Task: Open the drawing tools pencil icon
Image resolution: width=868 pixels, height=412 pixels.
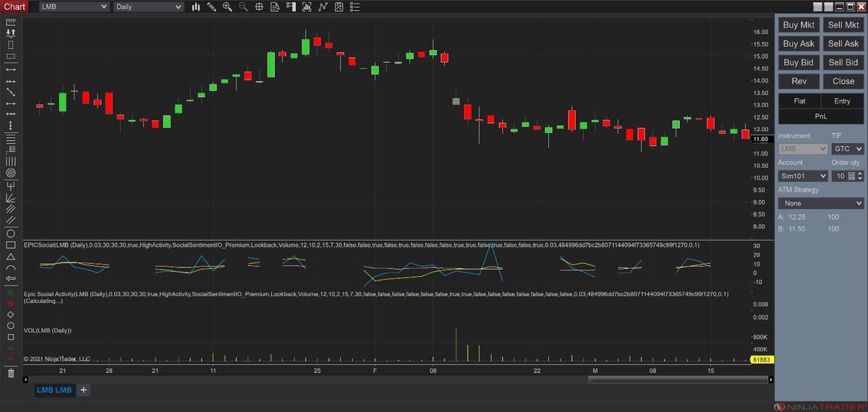Action: point(211,7)
